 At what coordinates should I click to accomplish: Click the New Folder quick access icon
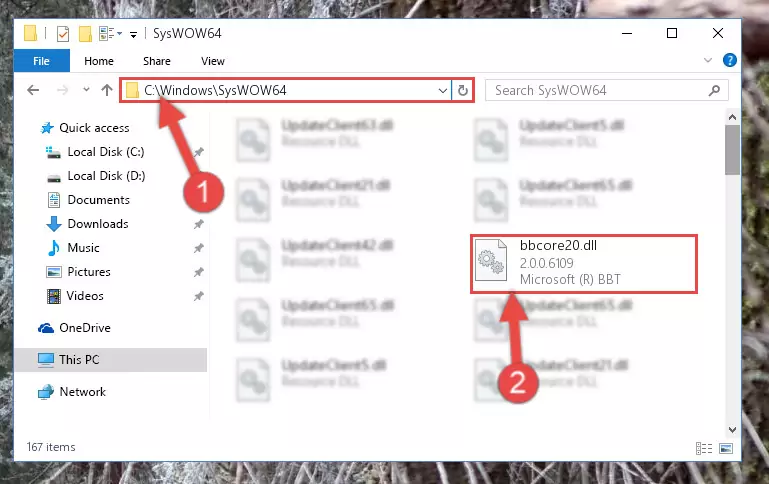[x=85, y=34]
